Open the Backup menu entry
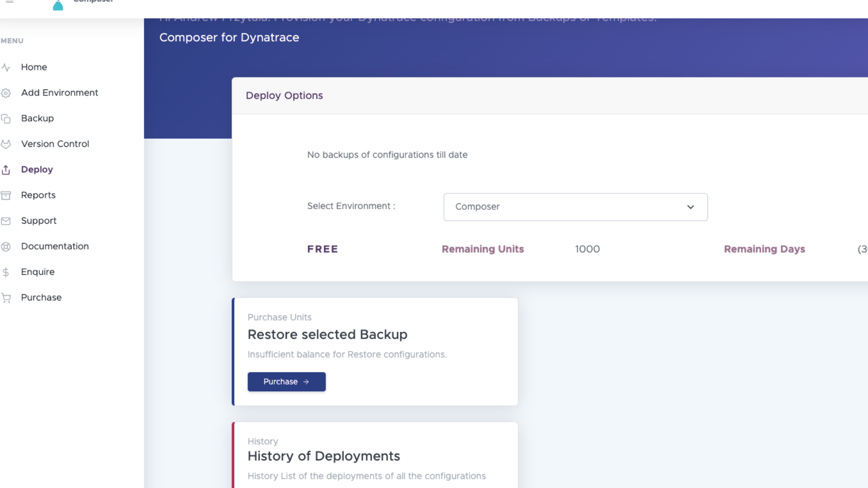 point(38,118)
